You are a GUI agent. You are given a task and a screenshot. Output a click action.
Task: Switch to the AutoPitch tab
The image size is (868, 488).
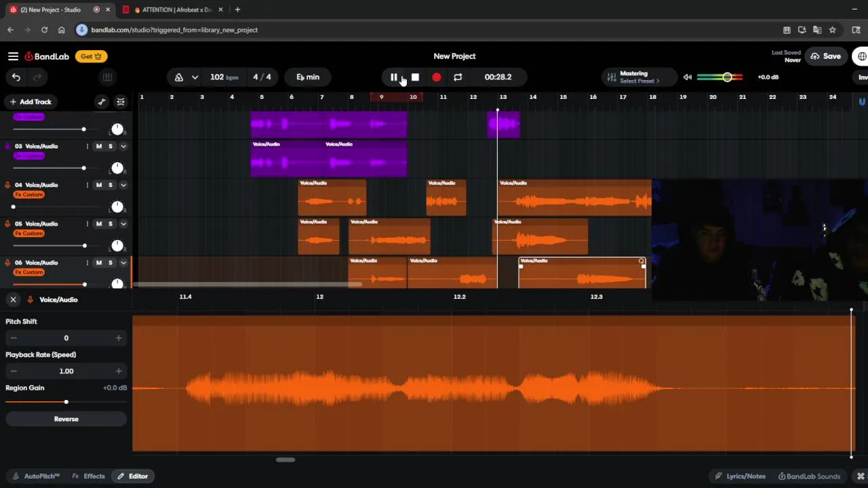click(x=36, y=476)
